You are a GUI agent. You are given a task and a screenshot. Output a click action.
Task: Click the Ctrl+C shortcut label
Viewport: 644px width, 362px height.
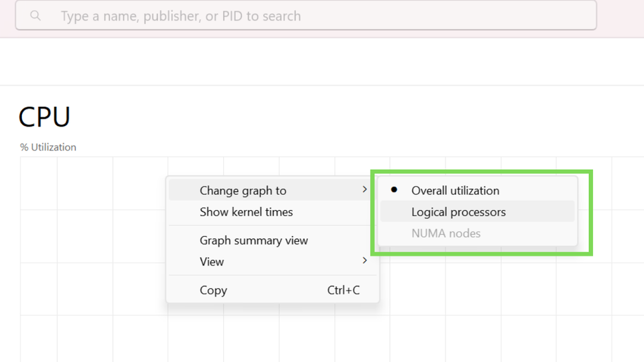click(x=343, y=290)
